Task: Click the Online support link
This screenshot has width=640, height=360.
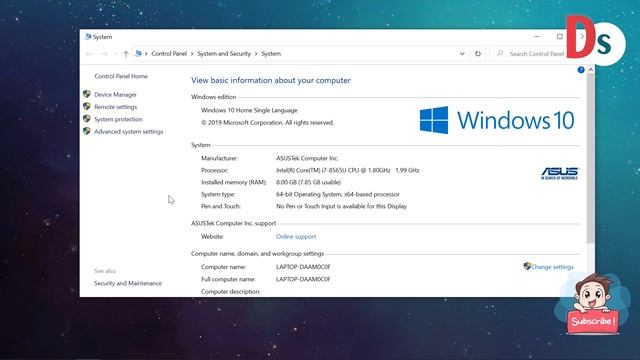Action: [296, 237]
